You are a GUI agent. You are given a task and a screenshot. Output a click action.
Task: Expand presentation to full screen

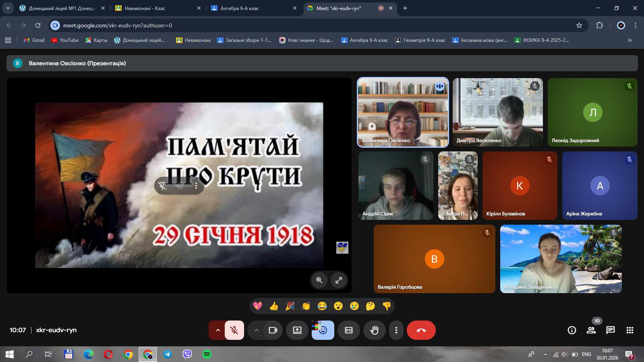pyautogui.click(x=339, y=280)
